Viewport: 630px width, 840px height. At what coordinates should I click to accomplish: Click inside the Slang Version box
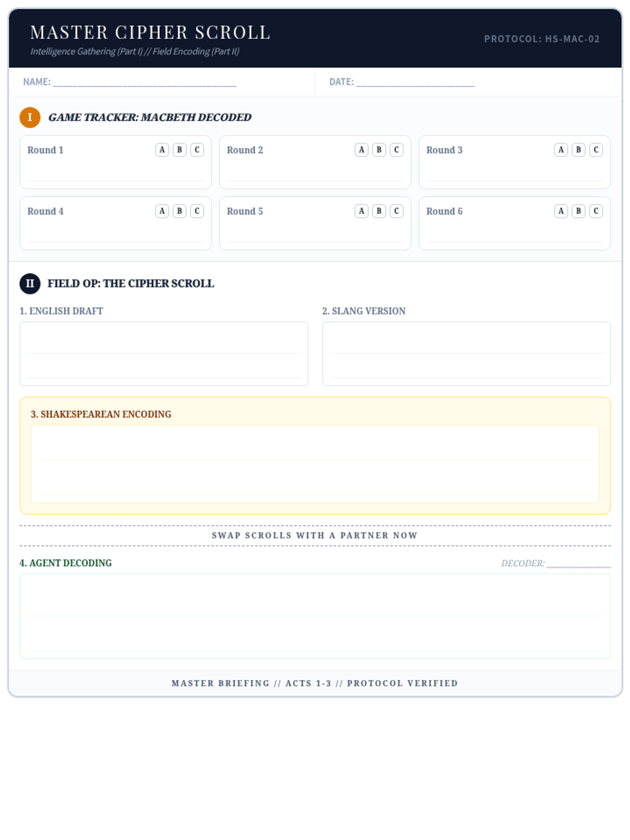tap(466, 354)
